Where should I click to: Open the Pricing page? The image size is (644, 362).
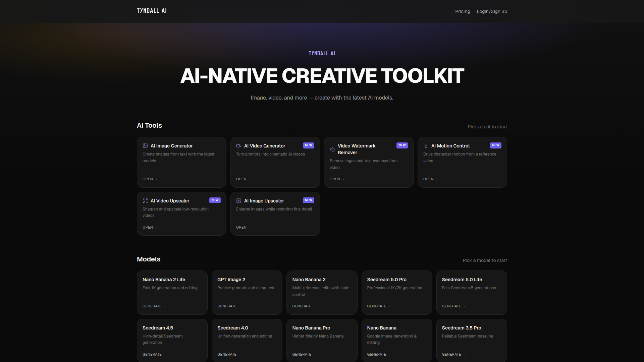tap(463, 11)
